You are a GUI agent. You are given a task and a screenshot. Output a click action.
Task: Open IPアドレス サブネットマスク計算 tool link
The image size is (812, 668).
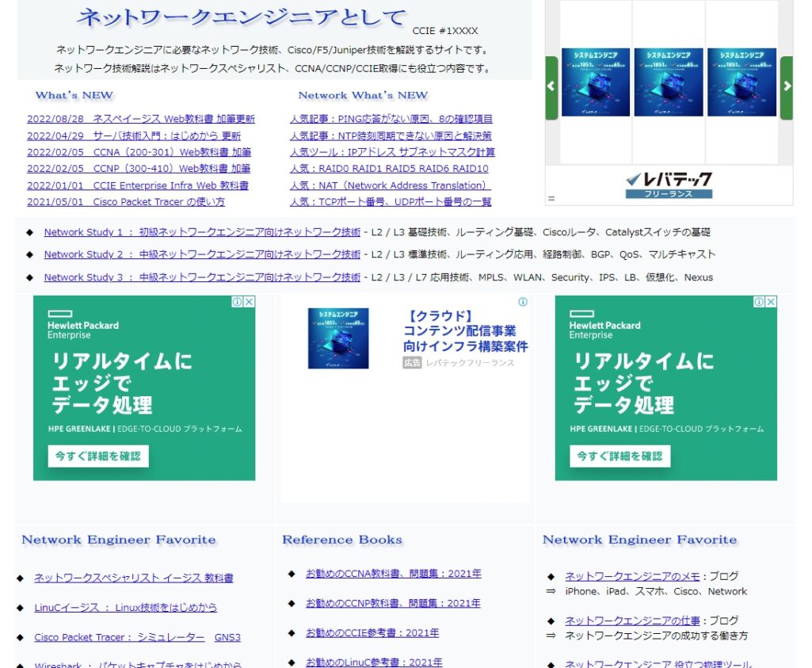tap(393, 152)
